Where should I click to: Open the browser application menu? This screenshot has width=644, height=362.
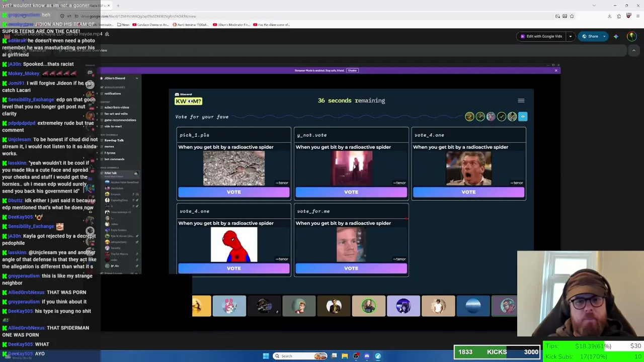click(x=638, y=16)
